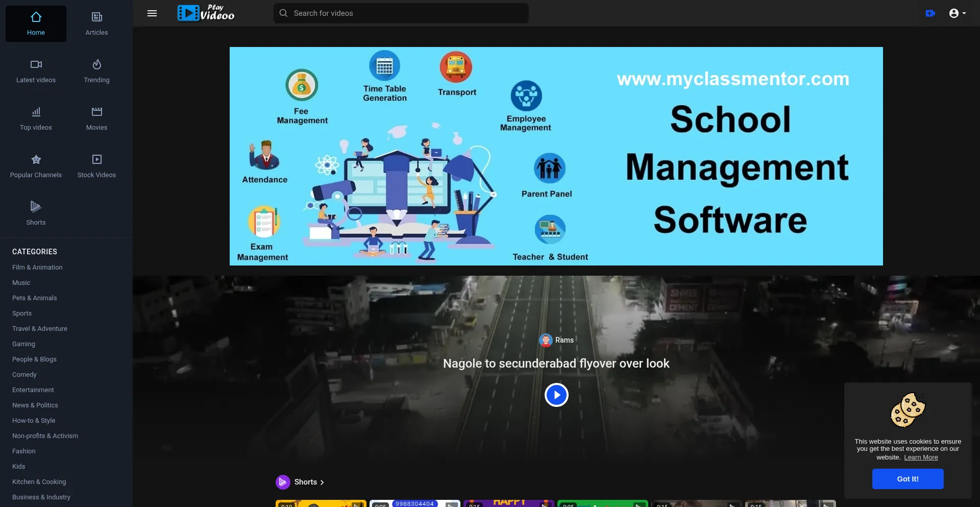Image resolution: width=980 pixels, height=507 pixels.
Task: Click the Home icon in the sidebar
Action: (36, 17)
